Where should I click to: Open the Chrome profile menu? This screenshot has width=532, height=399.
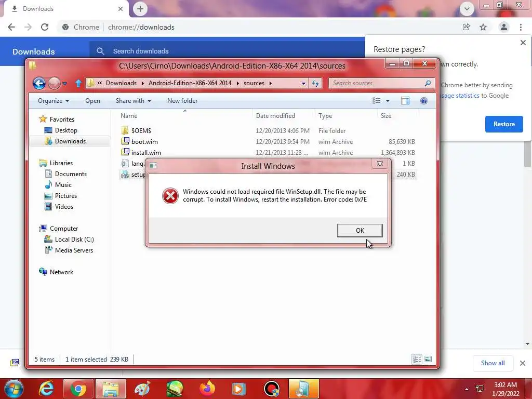(x=504, y=27)
